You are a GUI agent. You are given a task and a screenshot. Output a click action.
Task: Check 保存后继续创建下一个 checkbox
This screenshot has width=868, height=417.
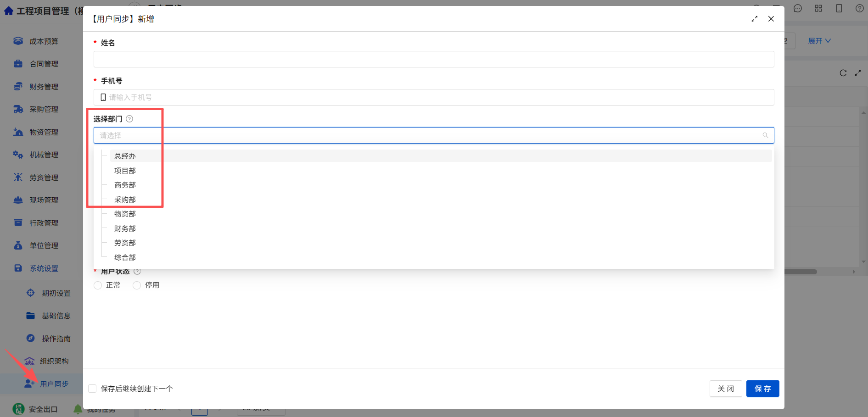[x=92, y=389]
